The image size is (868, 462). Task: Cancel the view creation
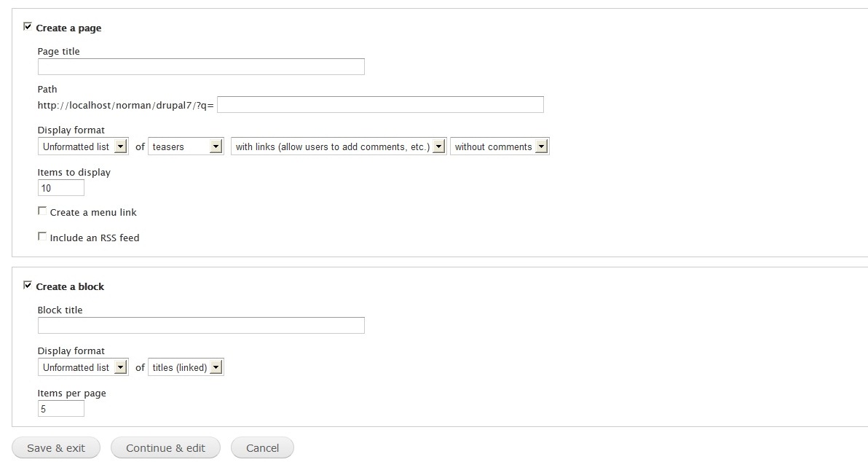(x=262, y=447)
